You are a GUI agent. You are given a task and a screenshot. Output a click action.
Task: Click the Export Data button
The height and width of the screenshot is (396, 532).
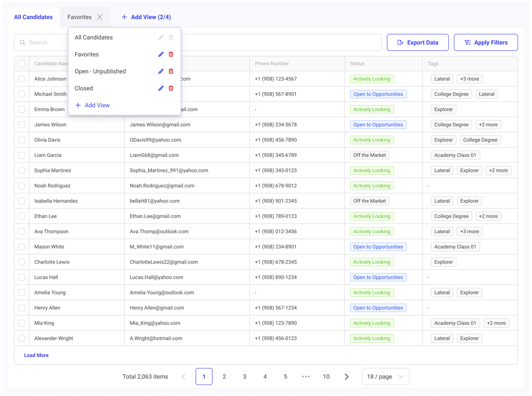click(418, 42)
